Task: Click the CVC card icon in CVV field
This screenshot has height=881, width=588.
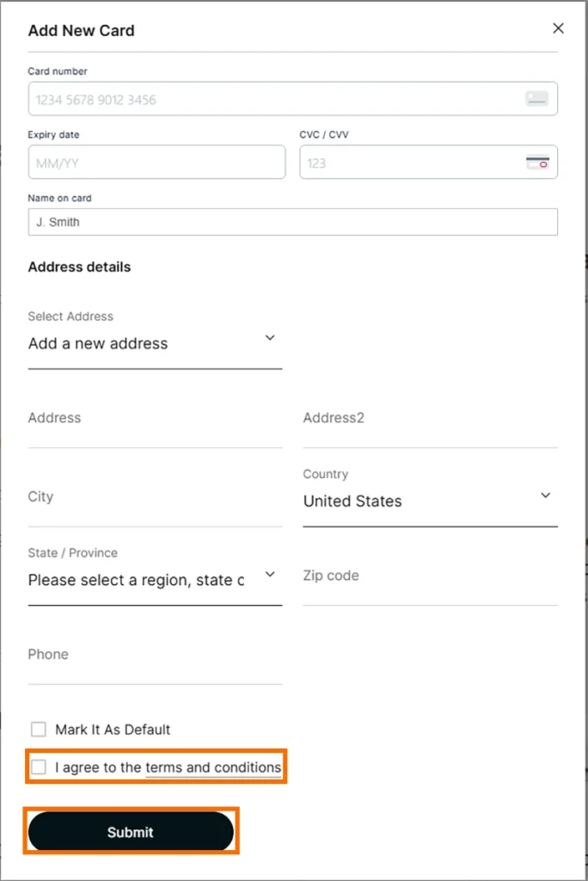Action: point(537,163)
